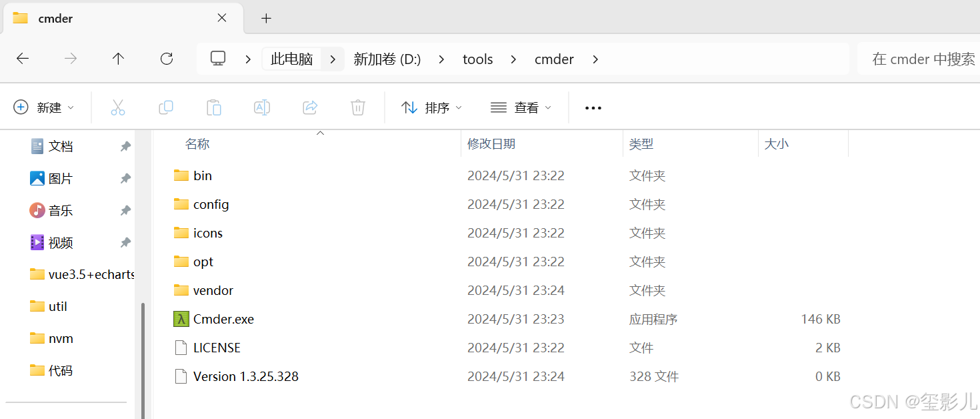
Task: Click tools breadcrumb
Action: [478, 59]
